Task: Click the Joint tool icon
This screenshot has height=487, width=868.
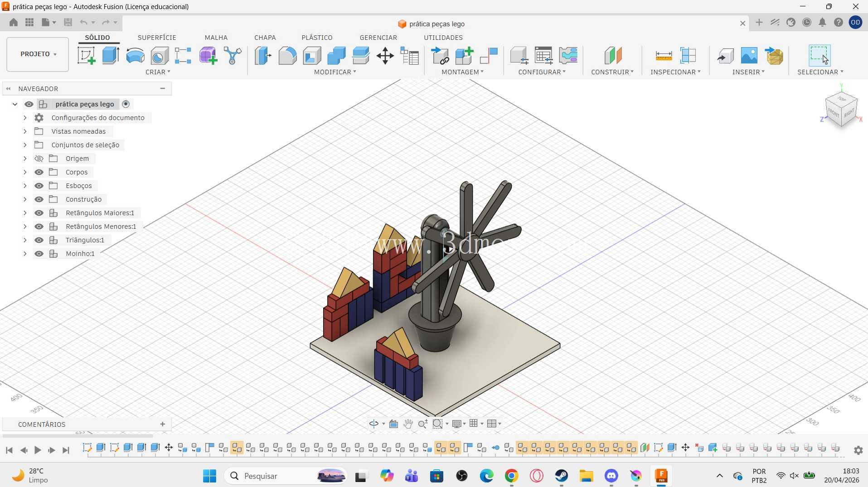Action: tap(489, 56)
